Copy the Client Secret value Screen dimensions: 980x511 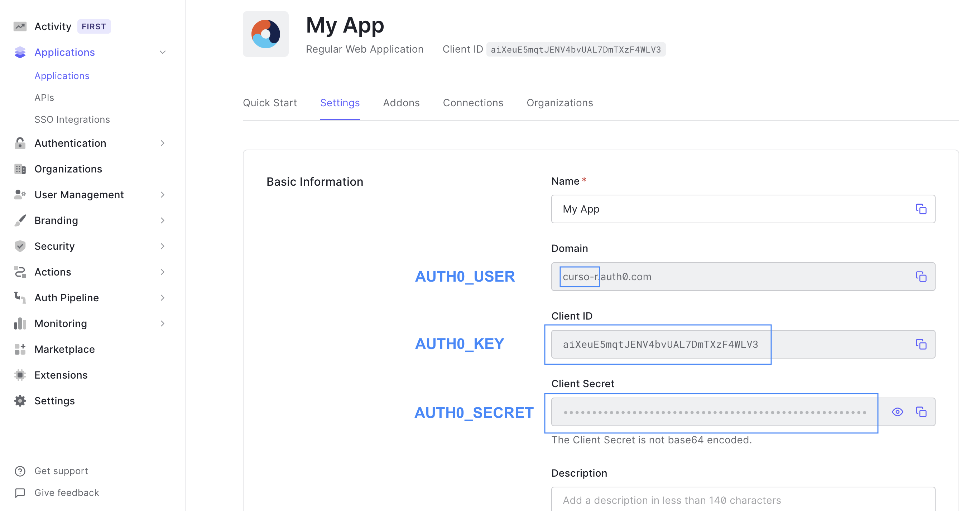[x=921, y=412]
